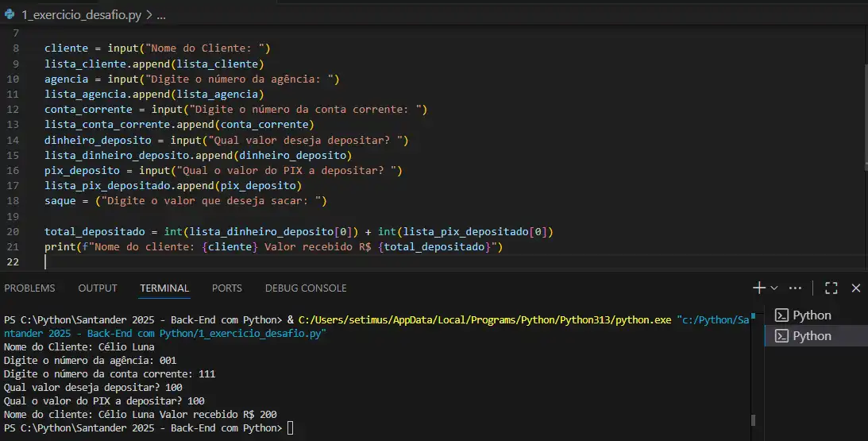Click terminal line 'número da agência: 001'
Image resolution: width=868 pixels, height=441 pixels.
coord(91,360)
